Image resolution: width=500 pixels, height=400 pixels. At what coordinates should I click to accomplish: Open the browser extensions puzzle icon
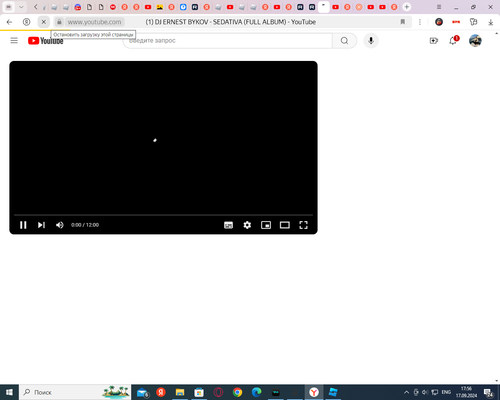(473, 22)
